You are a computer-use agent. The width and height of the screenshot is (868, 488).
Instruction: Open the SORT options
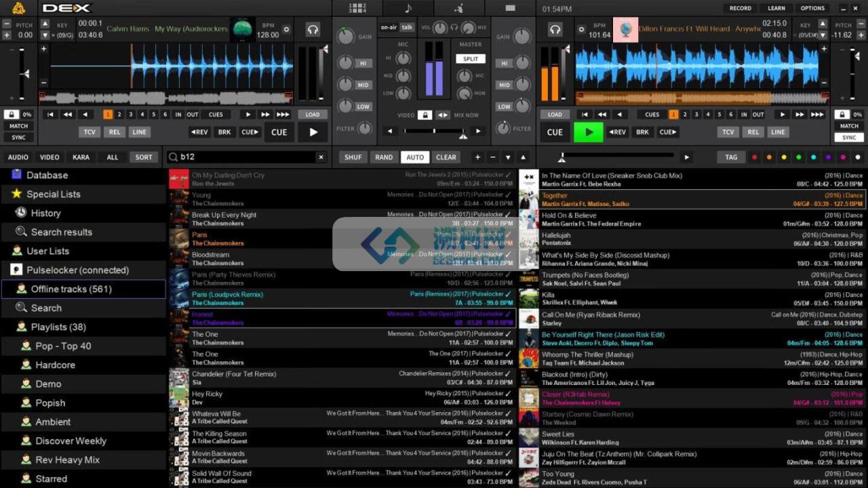pos(144,157)
